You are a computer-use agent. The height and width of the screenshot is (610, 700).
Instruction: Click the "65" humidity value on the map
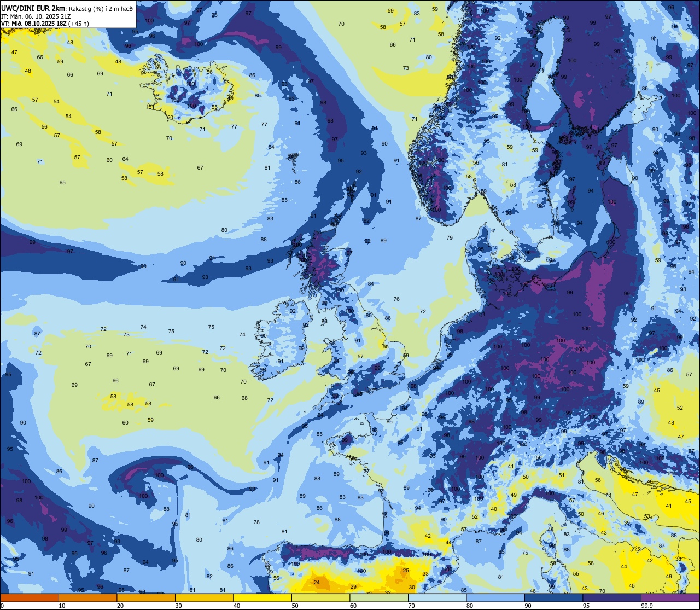(x=62, y=183)
